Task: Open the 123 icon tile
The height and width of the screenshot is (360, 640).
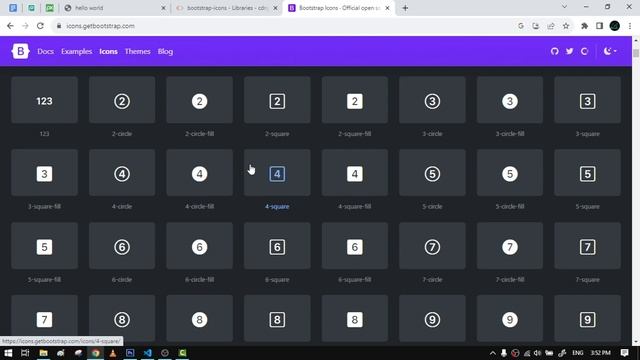Action: (x=44, y=100)
